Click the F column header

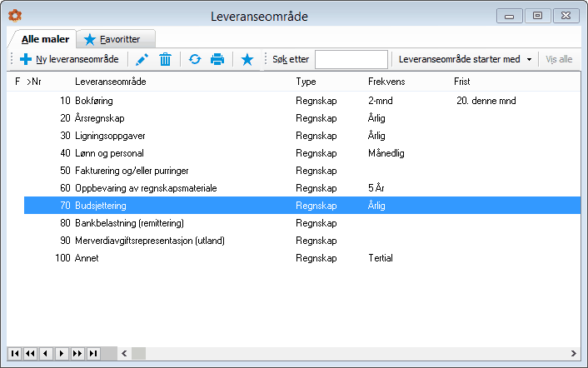pos(17,82)
